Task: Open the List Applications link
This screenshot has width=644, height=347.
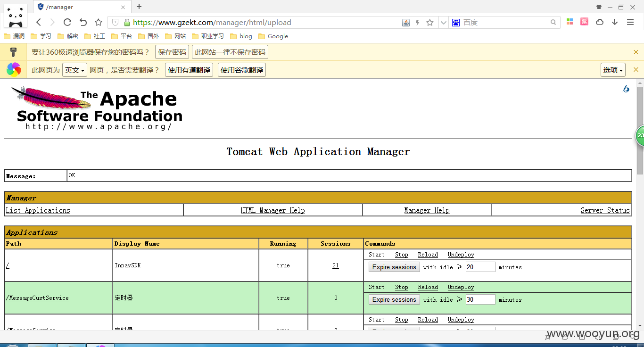Action: (38, 210)
